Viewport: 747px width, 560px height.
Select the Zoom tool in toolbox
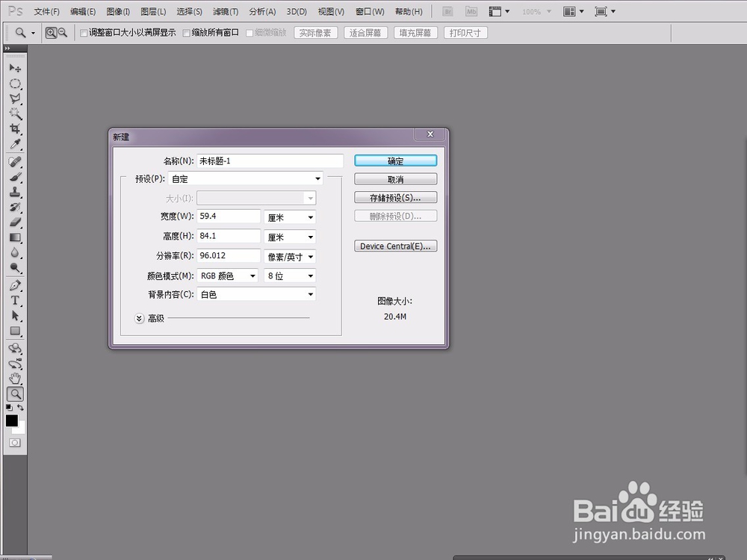pyautogui.click(x=15, y=394)
